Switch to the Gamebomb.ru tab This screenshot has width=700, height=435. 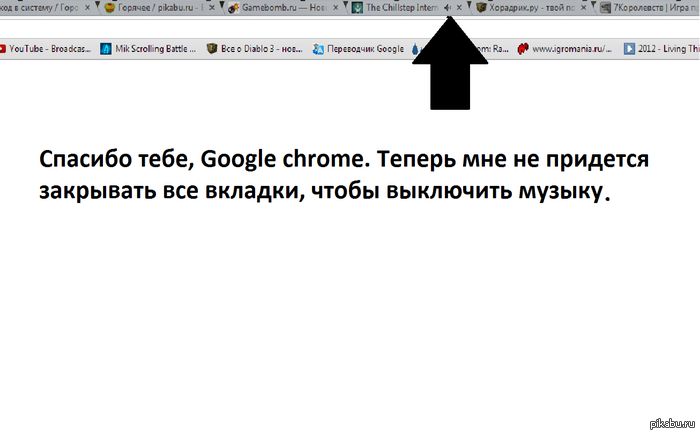point(284,8)
